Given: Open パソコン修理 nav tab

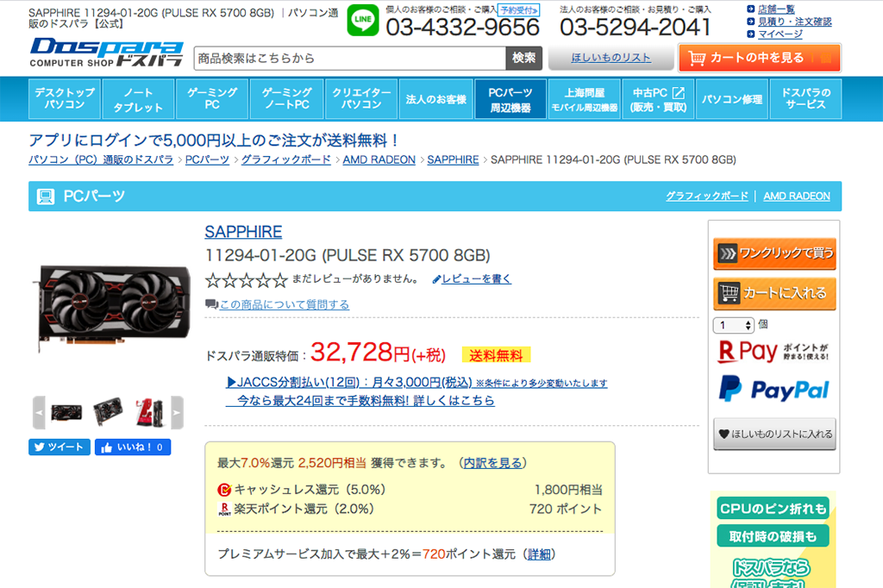Looking at the screenshot, I should point(732,99).
